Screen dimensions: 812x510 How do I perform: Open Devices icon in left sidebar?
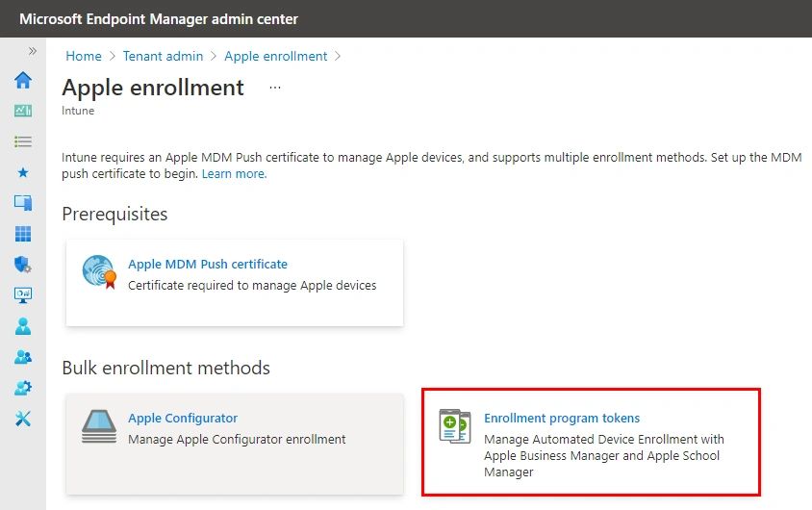pos(23,203)
